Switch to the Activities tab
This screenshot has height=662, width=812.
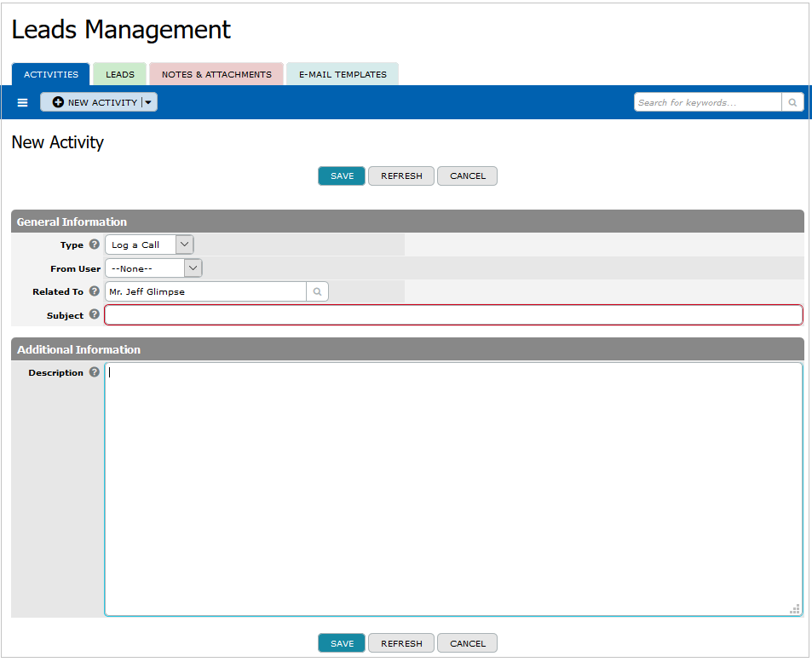(x=51, y=74)
